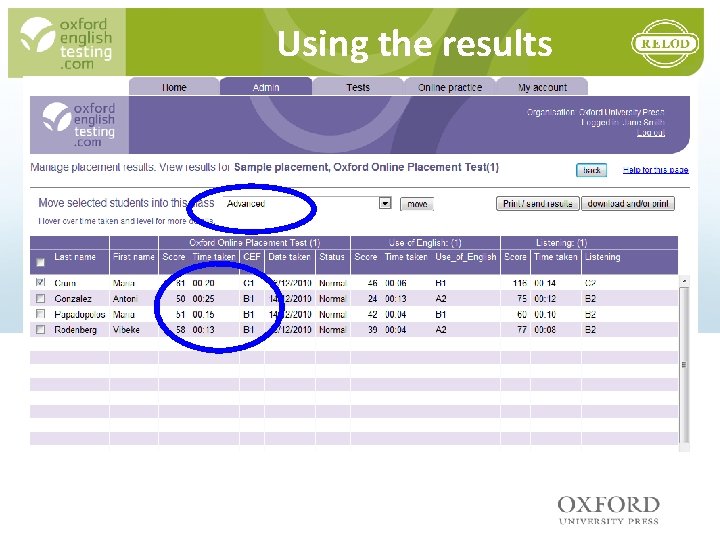Click Papadopolos's Use of English score 42
Image resolution: width=720 pixels, height=540 pixels.
pyautogui.click(x=372, y=315)
